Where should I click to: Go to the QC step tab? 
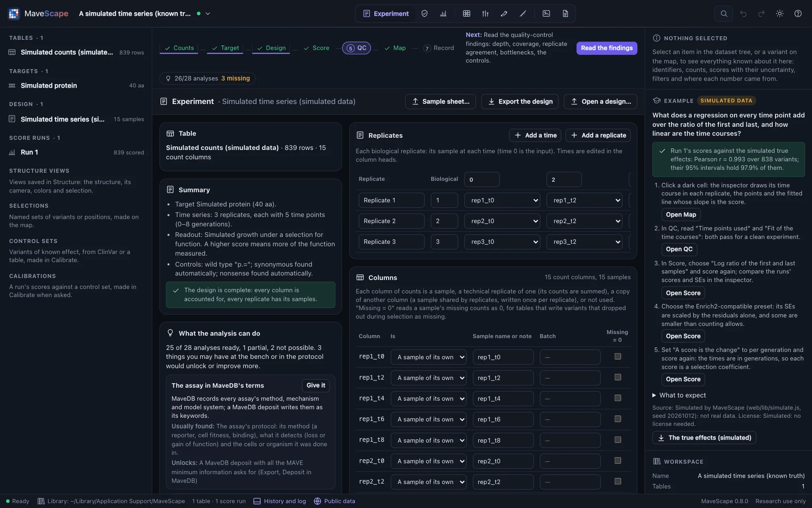[x=356, y=48]
